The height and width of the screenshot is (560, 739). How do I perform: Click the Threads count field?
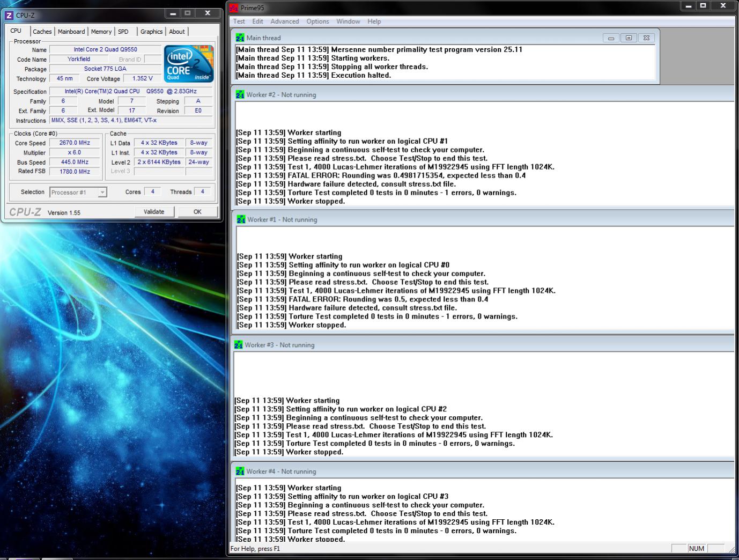point(202,191)
